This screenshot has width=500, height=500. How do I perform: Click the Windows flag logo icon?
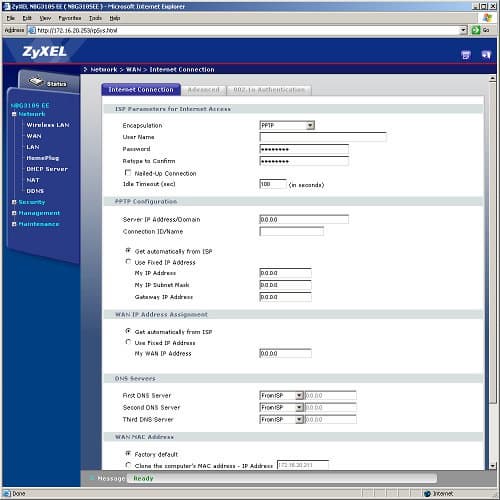pos(487,18)
